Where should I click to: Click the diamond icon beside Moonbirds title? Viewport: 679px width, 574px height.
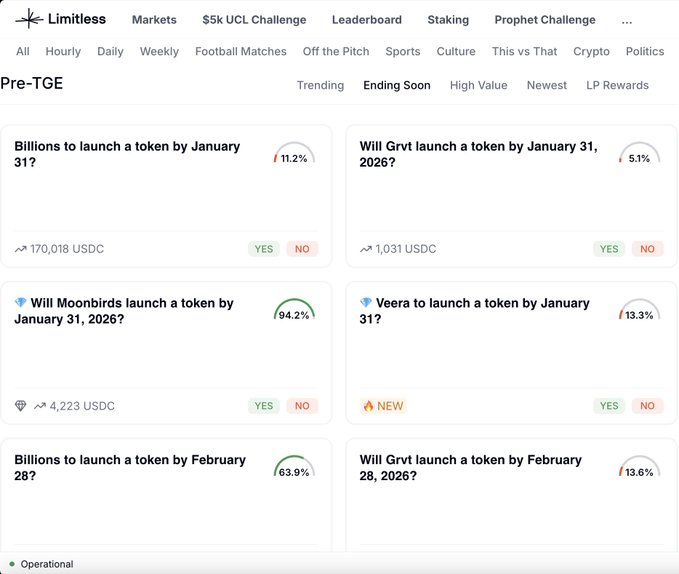[x=20, y=303]
